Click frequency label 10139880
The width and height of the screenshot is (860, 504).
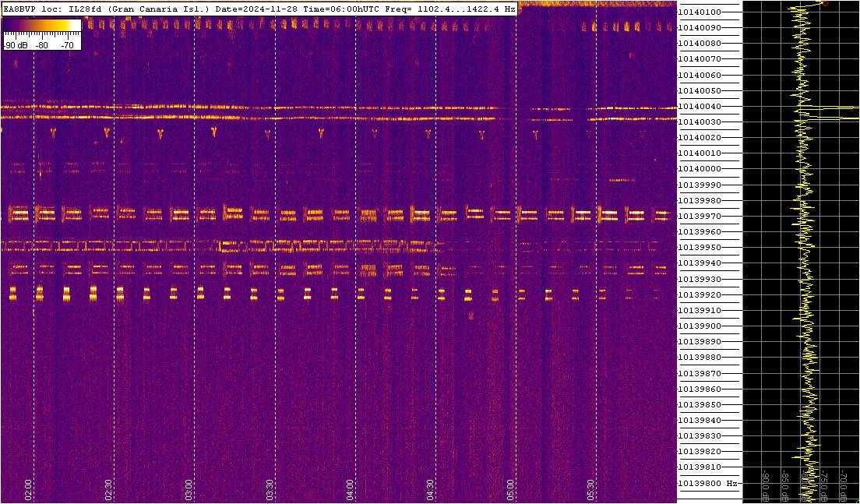point(700,357)
